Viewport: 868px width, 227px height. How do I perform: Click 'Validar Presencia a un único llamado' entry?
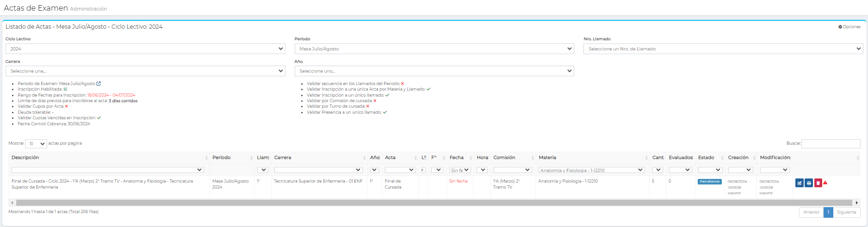[x=347, y=112]
